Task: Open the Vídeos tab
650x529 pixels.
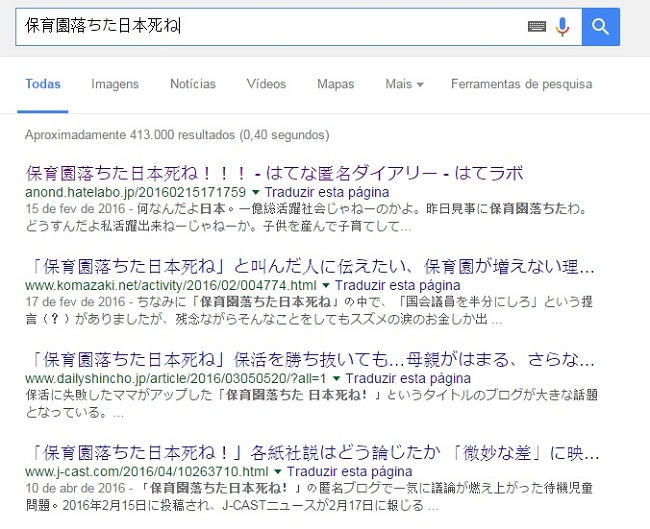Action: click(266, 84)
